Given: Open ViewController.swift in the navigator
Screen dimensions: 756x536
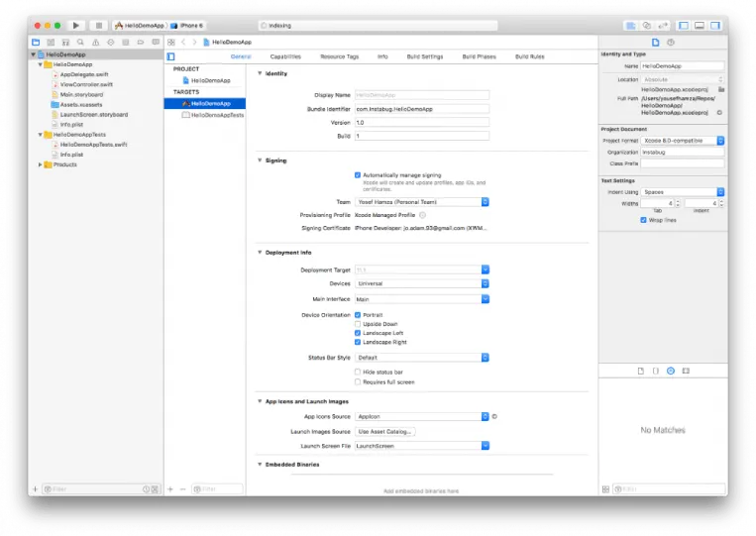Looking at the screenshot, I should tap(86, 84).
